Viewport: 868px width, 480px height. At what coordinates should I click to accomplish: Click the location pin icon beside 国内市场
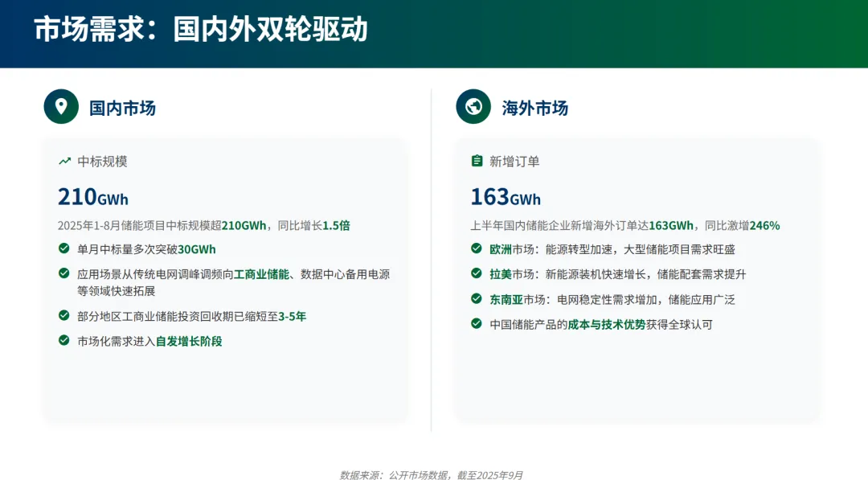click(x=61, y=107)
